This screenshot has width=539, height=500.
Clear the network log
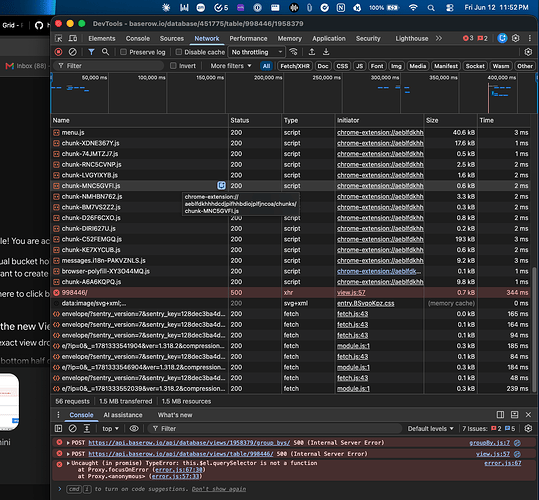pos(73,52)
